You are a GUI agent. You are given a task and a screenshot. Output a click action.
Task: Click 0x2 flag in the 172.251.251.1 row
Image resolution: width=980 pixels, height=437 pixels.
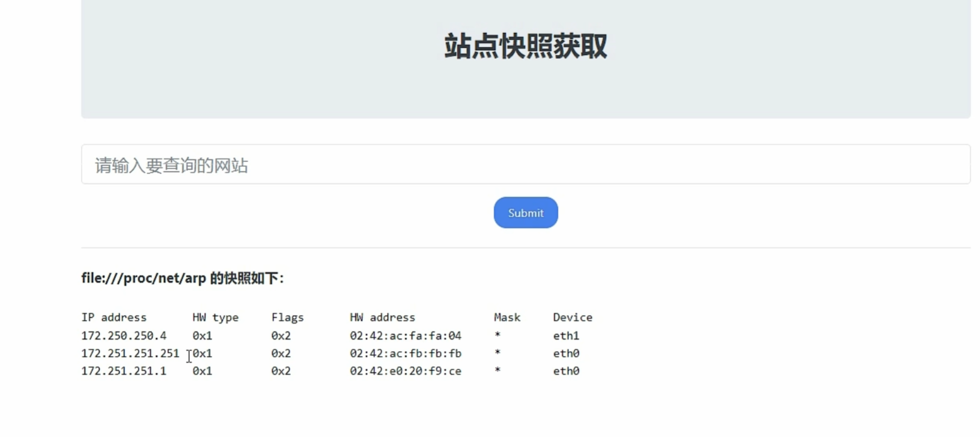pyautogui.click(x=281, y=371)
